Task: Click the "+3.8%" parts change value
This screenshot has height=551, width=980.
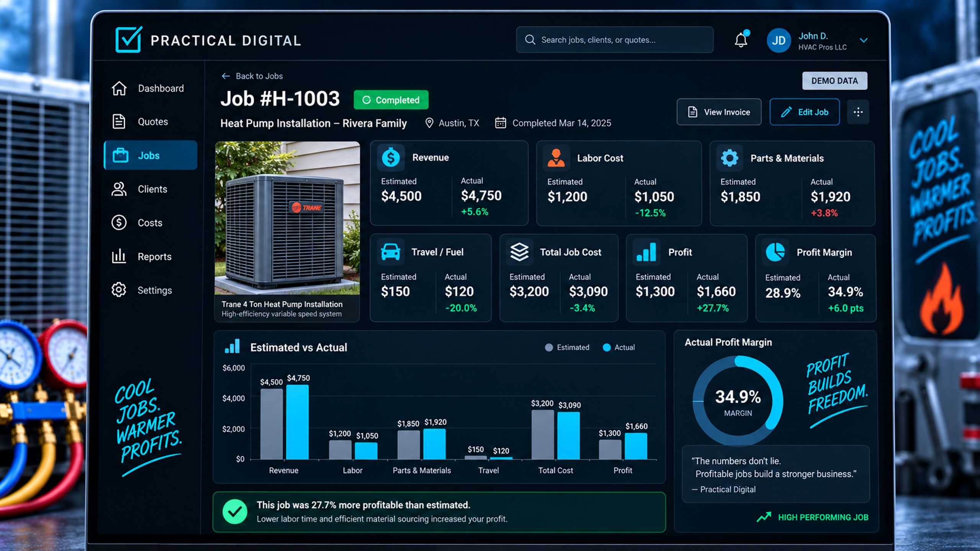Action: point(824,213)
